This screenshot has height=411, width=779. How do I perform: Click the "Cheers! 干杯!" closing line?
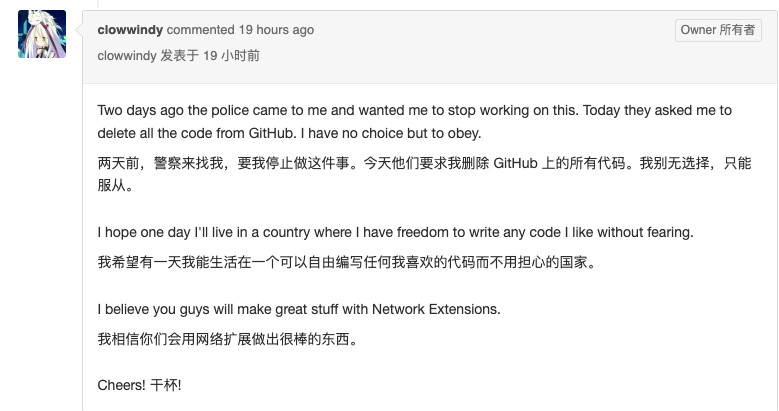point(139,385)
